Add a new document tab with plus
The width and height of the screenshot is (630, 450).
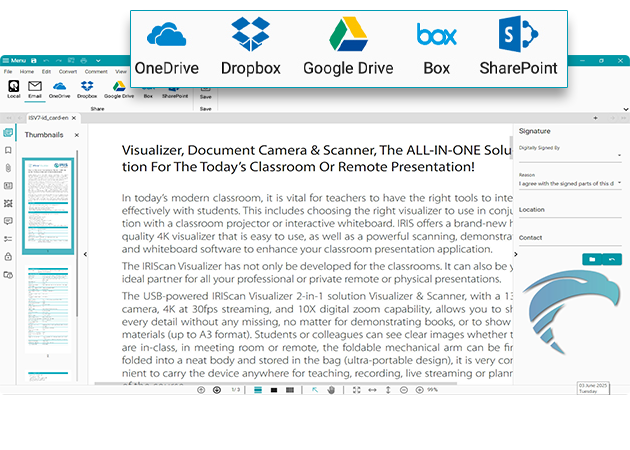coord(595,118)
